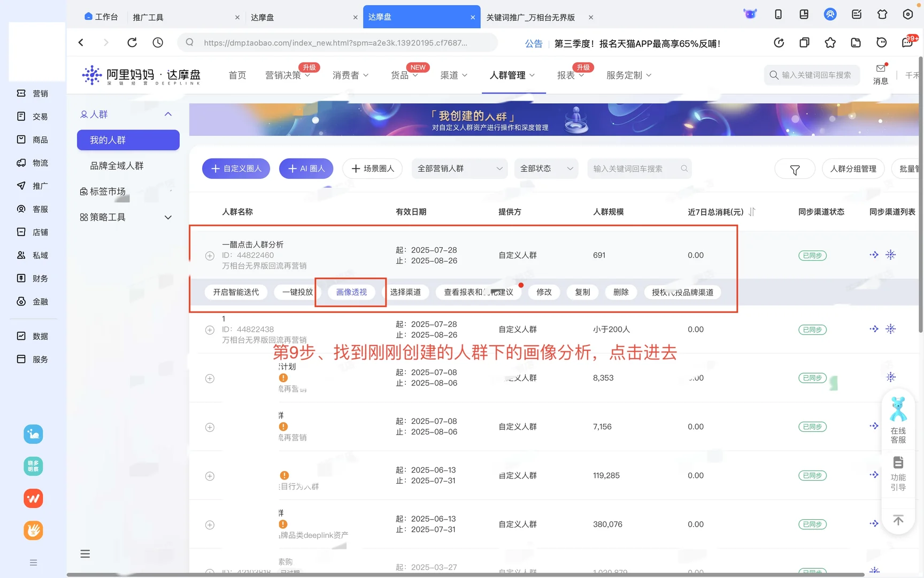
Task: Reload the page with the browser refresh icon
Action: (132, 42)
